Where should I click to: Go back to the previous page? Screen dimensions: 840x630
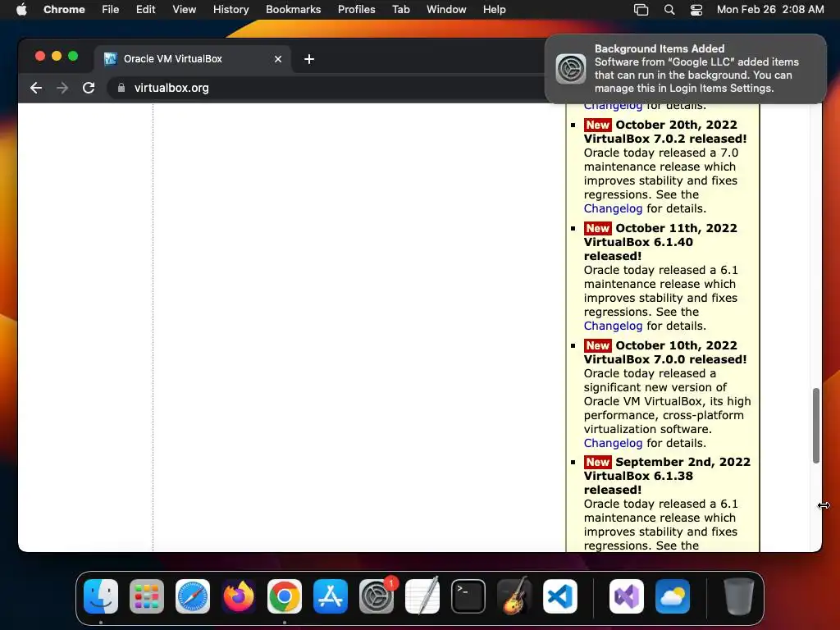pos(36,88)
